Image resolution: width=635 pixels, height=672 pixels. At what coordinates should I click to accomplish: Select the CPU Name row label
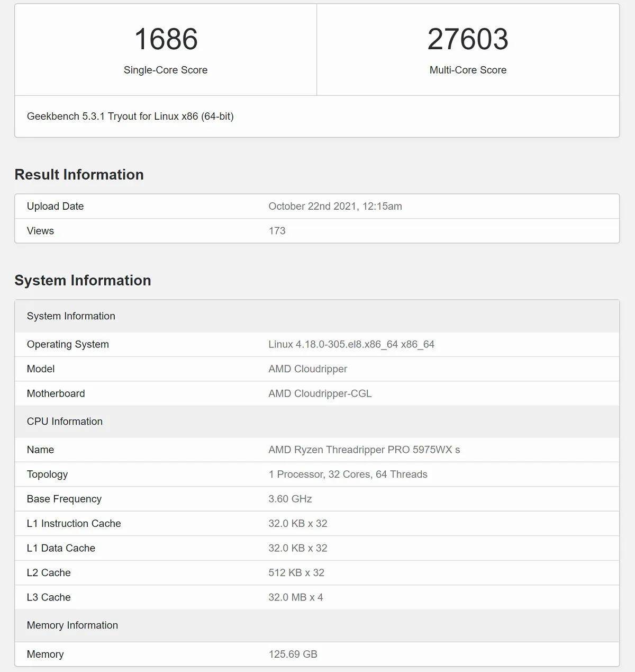coord(40,450)
